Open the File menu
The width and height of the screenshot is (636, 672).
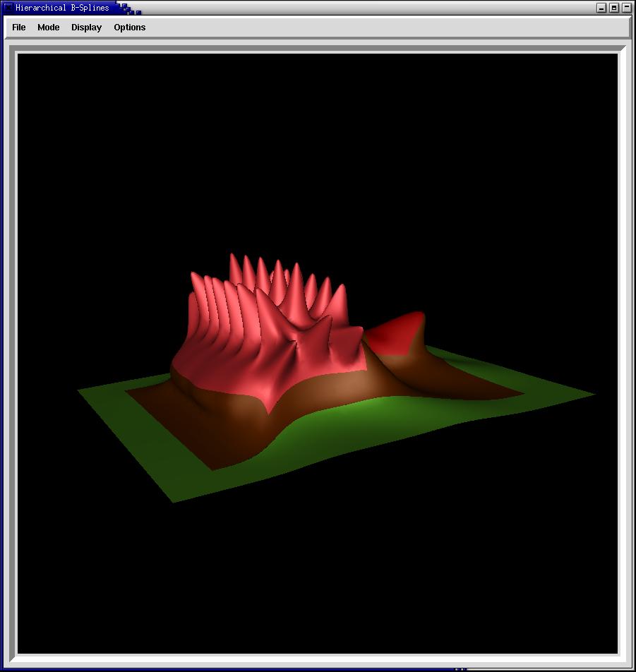pyautogui.click(x=19, y=28)
